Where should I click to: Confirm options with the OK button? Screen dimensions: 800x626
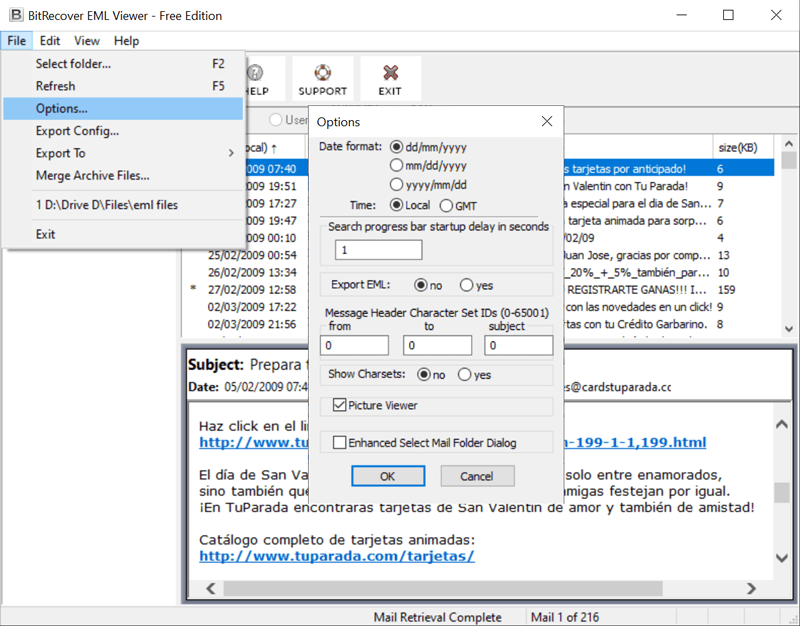point(388,476)
